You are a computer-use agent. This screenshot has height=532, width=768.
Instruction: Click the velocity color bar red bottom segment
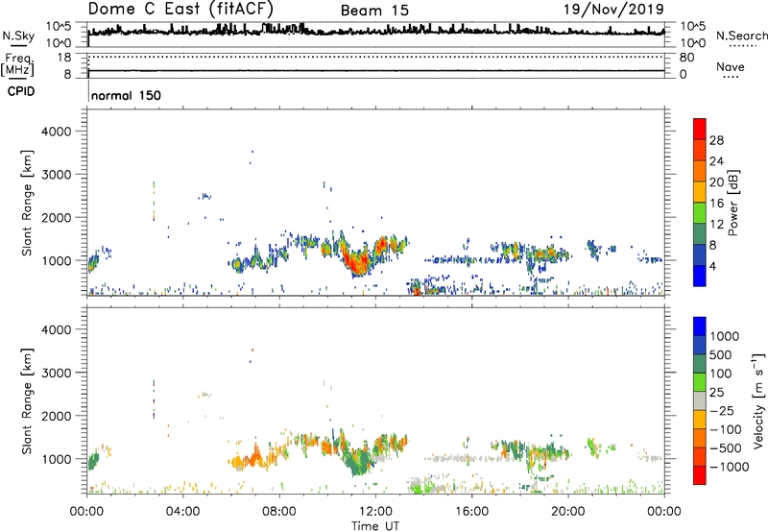point(700,474)
